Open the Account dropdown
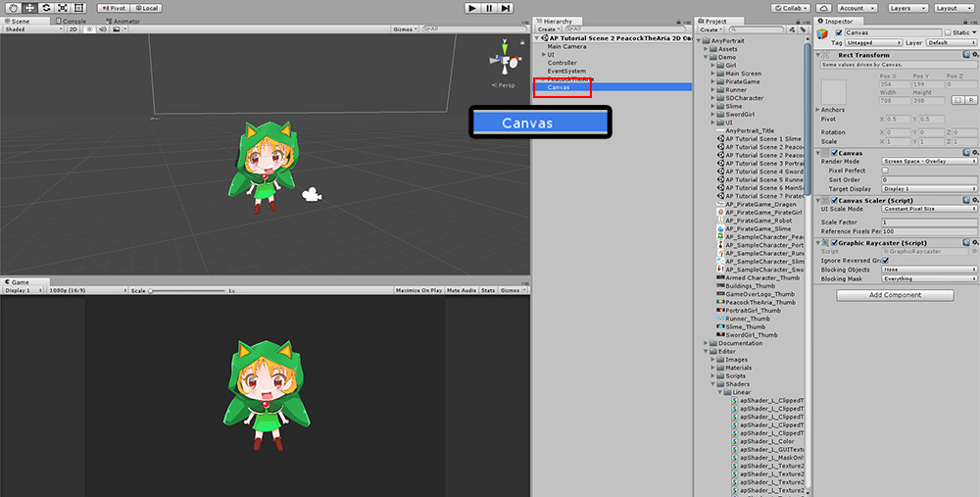The width and height of the screenshot is (980, 497). tap(857, 8)
